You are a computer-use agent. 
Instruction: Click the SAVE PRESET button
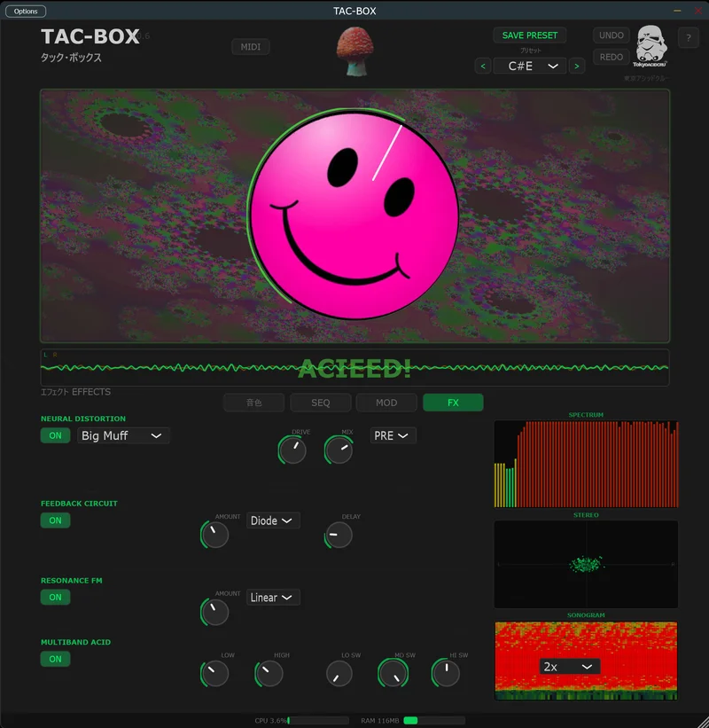tap(529, 35)
